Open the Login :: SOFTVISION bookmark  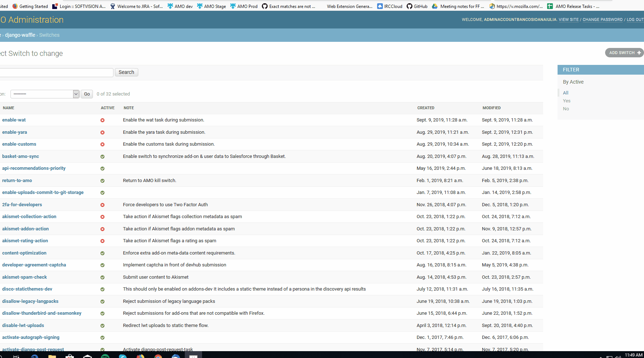(x=79, y=6)
